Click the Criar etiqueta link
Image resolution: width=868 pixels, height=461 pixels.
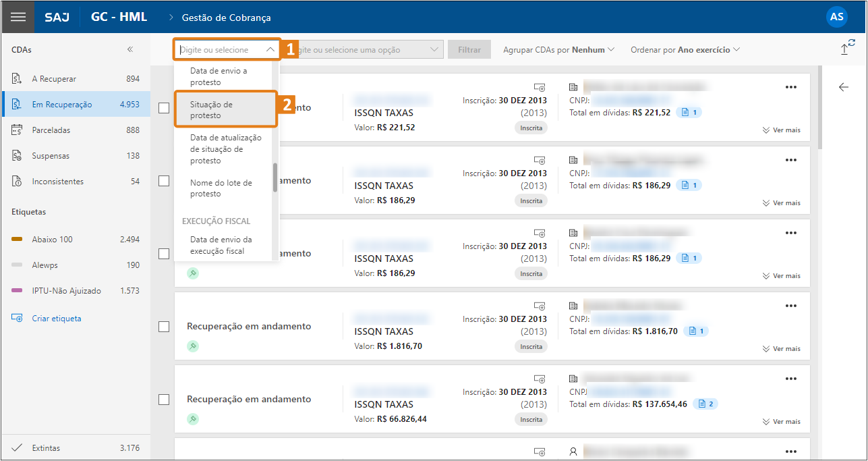pyautogui.click(x=57, y=319)
